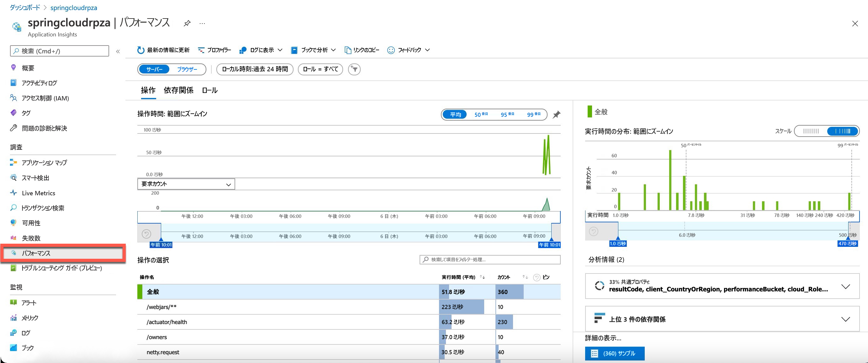Screen dimensions: 868x363
Task: Pin the operation time chart to dashboard
Action: pos(556,115)
